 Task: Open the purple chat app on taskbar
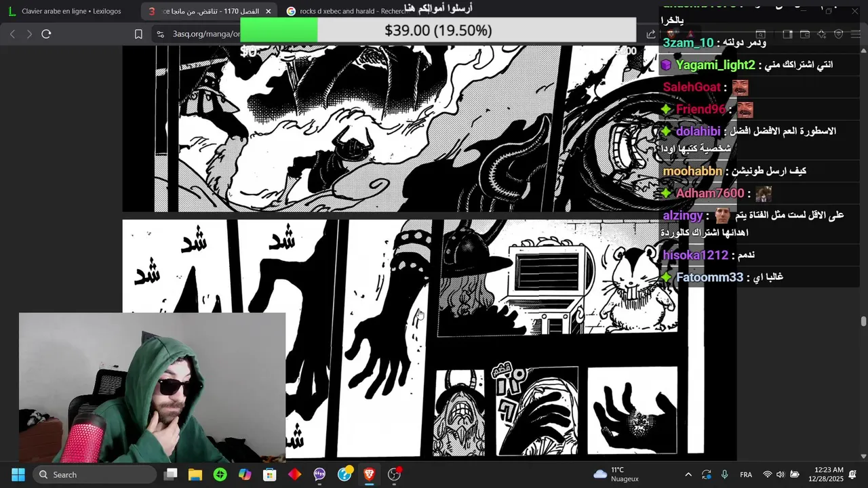[x=319, y=474]
